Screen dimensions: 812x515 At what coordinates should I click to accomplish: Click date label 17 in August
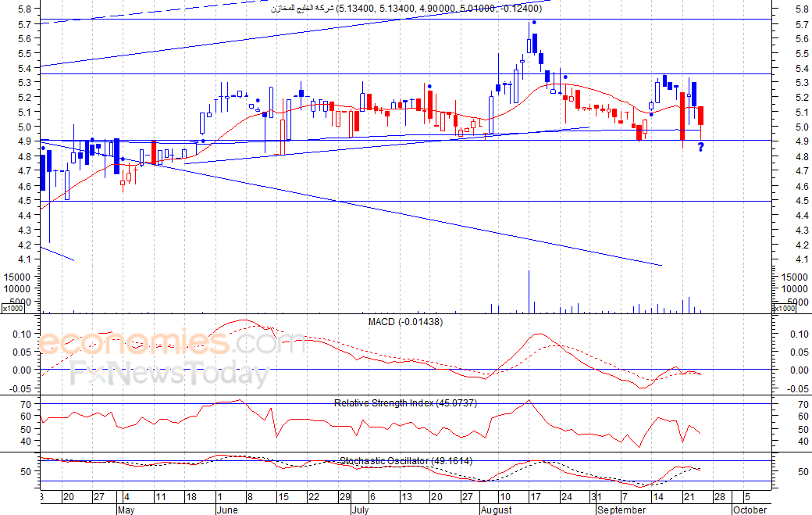535,497
